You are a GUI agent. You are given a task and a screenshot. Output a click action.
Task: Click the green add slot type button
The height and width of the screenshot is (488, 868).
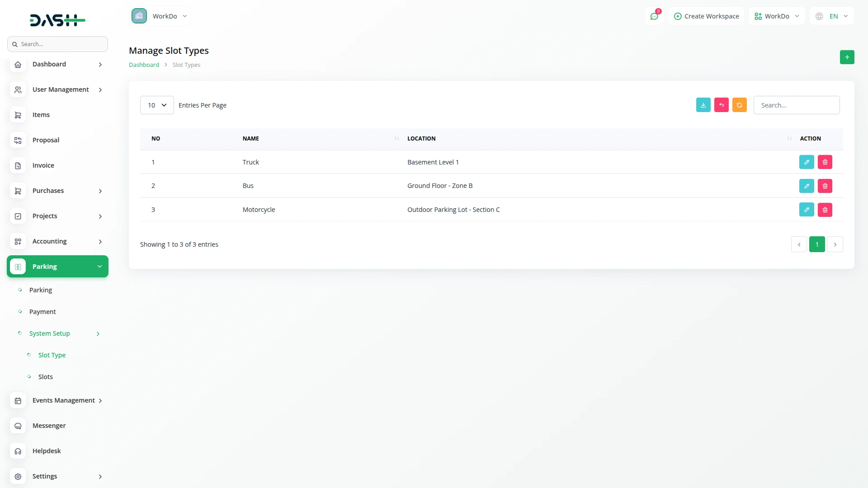point(847,57)
